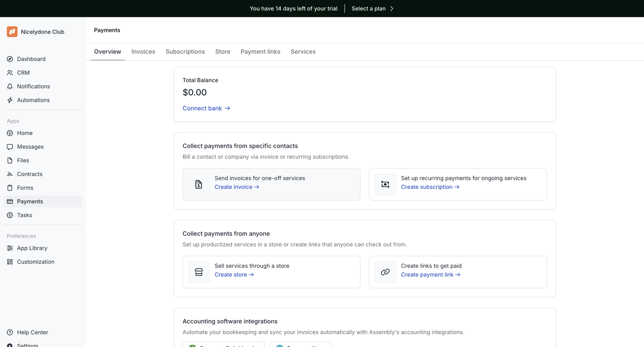Click the chevron beside Select a plan

[392, 9]
